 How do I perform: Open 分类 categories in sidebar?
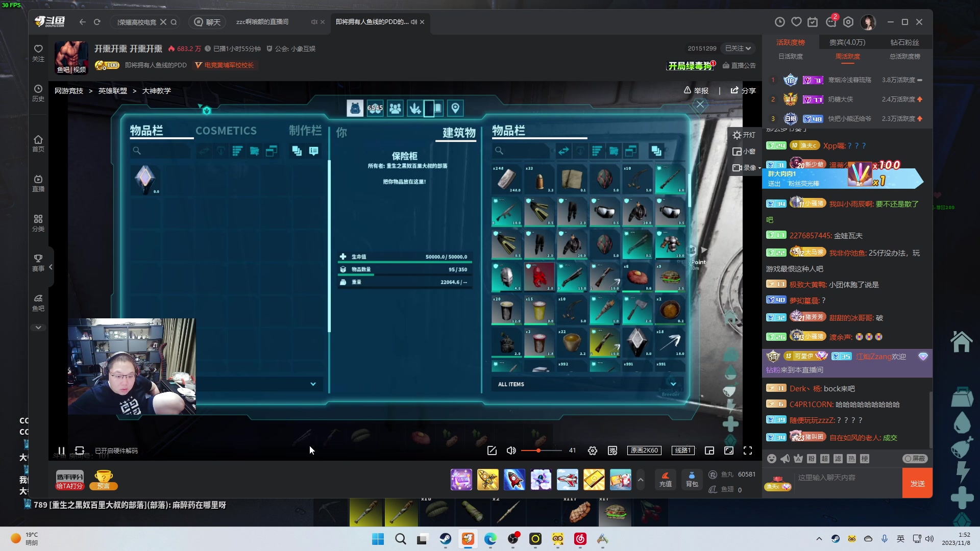coord(38,223)
